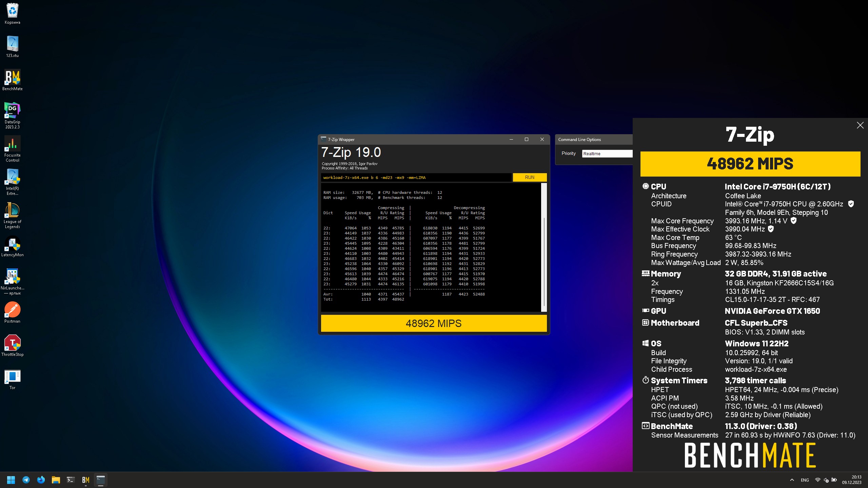Click the '32 GB DDR4, 31.91 GB active' text
This screenshot has width=868, height=488.
(x=775, y=273)
